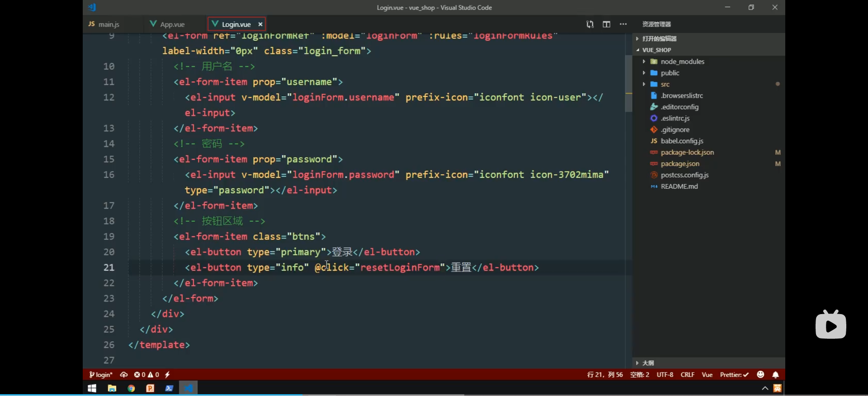Switch to the App.vue tab
This screenshot has height=396, width=868.
point(167,24)
